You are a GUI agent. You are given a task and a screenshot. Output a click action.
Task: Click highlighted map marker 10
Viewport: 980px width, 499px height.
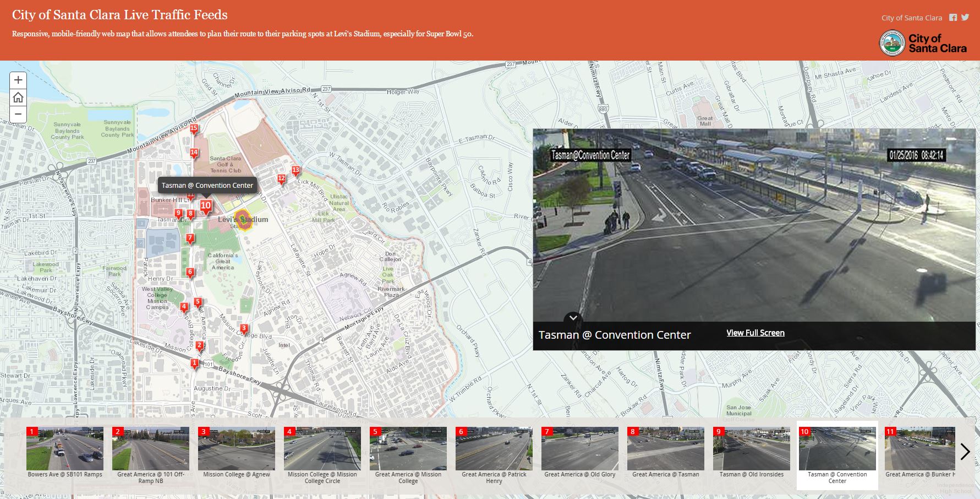point(206,207)
